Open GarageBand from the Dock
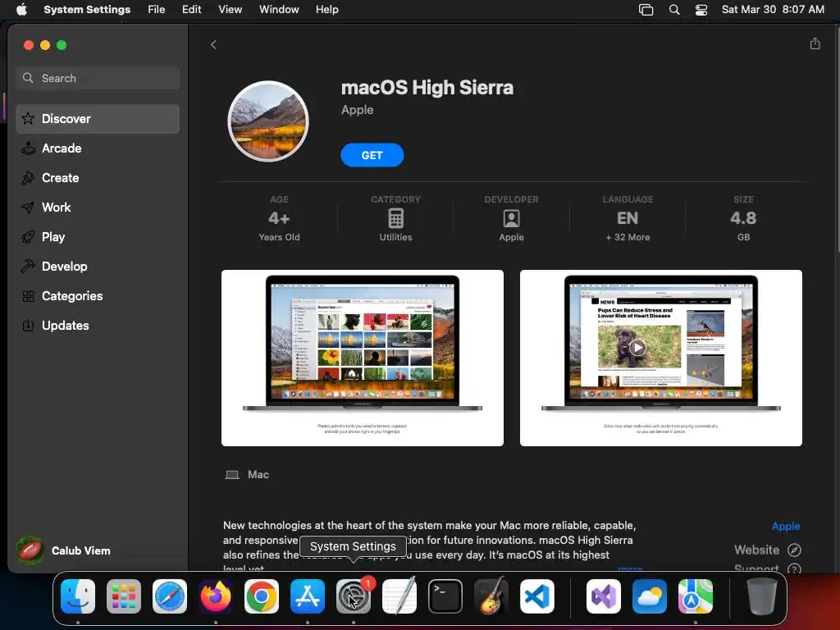 491,596
